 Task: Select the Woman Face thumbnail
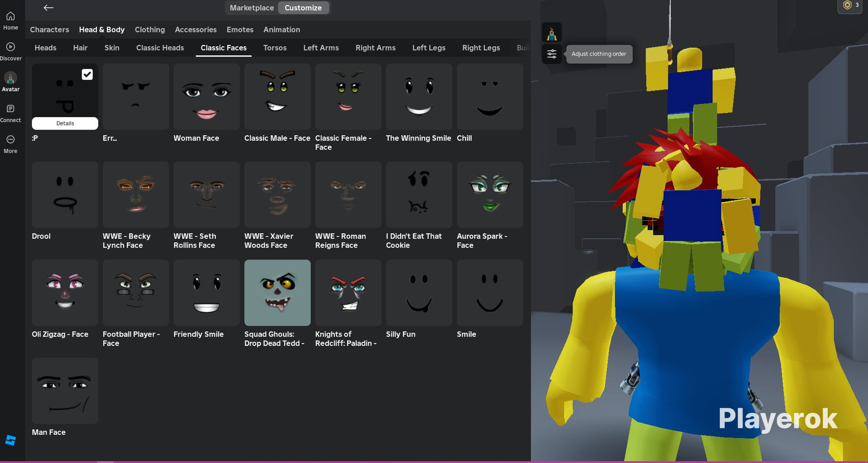[207, 97]
